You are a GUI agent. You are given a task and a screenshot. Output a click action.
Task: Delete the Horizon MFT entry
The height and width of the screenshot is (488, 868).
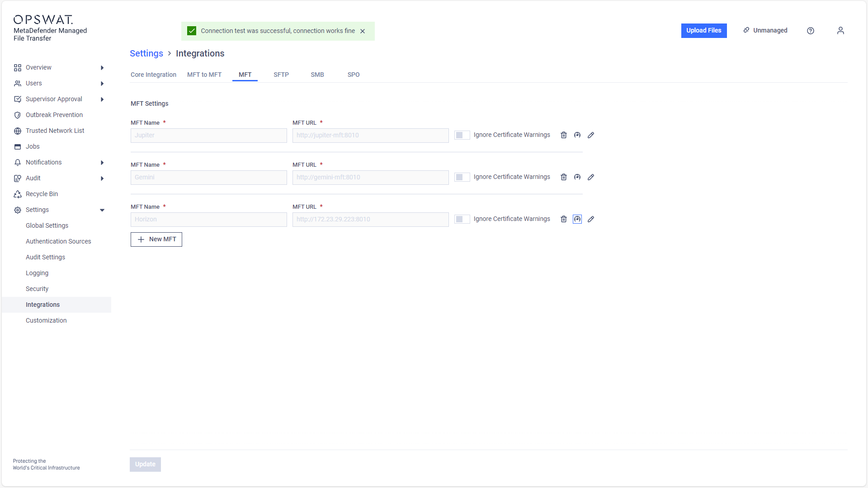tap(564, 219)
